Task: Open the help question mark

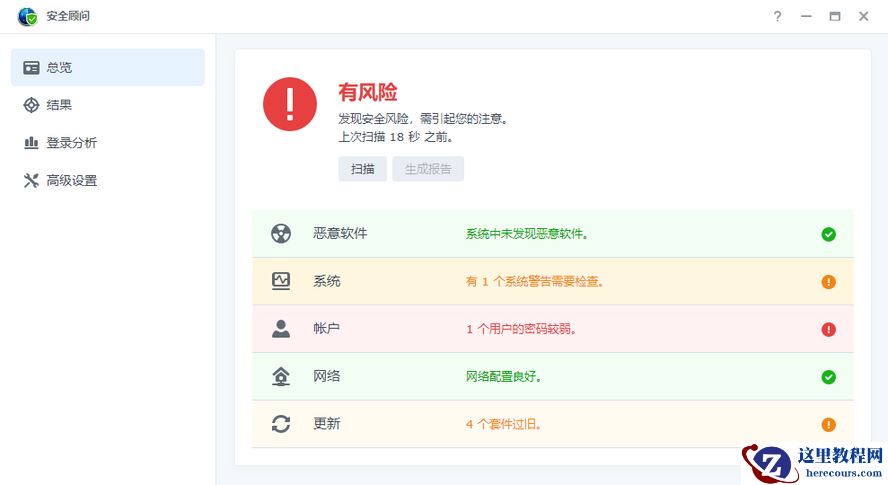Action: click(777, 16)
